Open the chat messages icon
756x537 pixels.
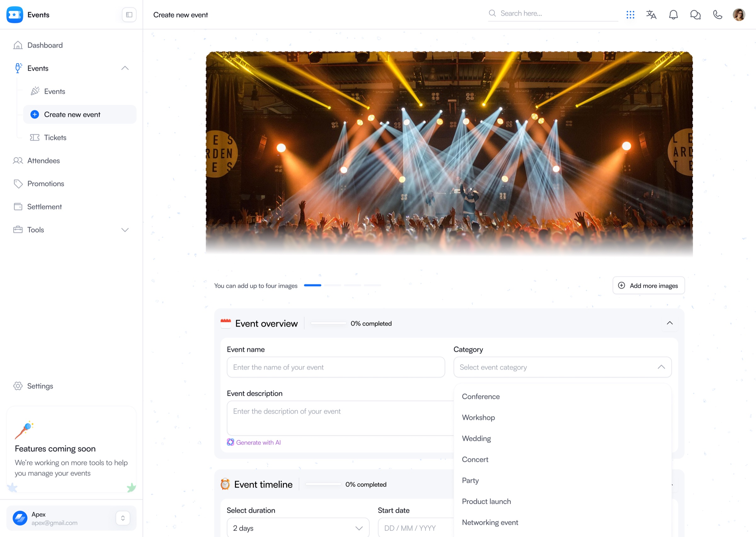(x=695, y=14)
